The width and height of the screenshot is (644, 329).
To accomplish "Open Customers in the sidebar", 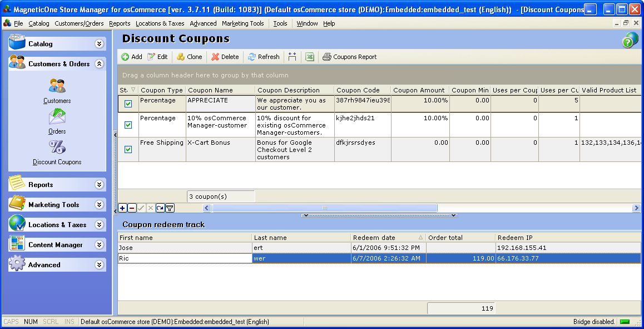I will [57, 91].
